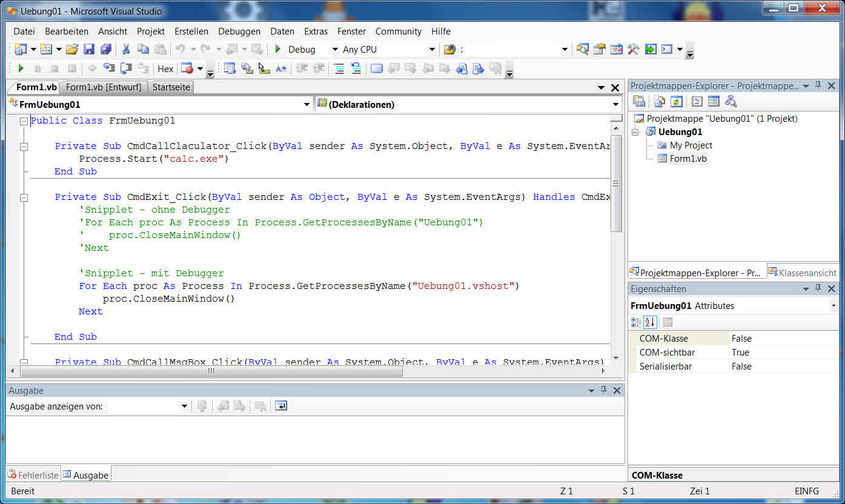Screen dimensions: 845x504
Task: Select Form1.vb in Projektmappen-Explorer
Action: tap(688, 159)
